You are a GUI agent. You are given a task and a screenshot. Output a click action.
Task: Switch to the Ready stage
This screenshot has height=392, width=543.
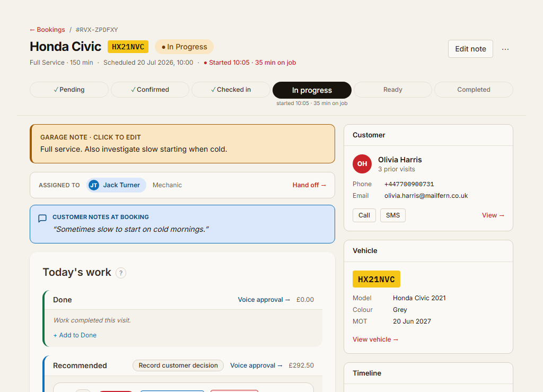[x=393, y=90]
